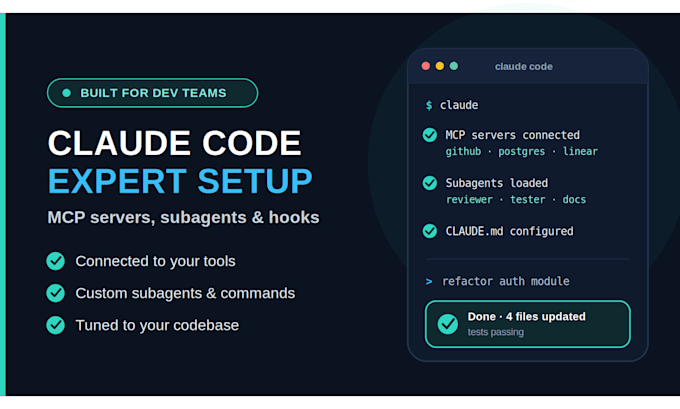Click green dot in Built for Dev Teams badge
The height and width of the screenshot is (409, 680).
coord(66,93)
